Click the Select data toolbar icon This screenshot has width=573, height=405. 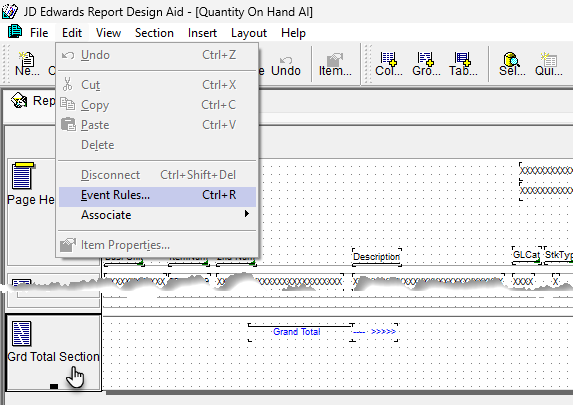tap(512, 64)
